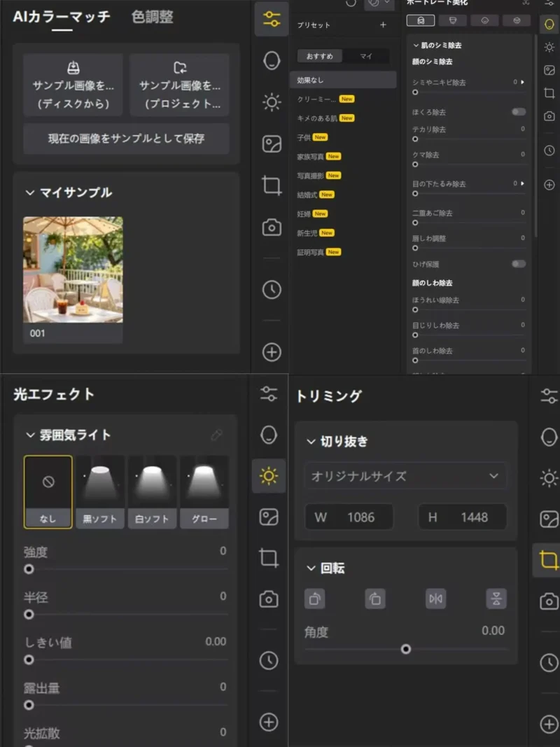Open the face retouch icon in the AIカラーマッチ sidebar
The width and height of the screenshot is (560, 747).
[272, 60]
